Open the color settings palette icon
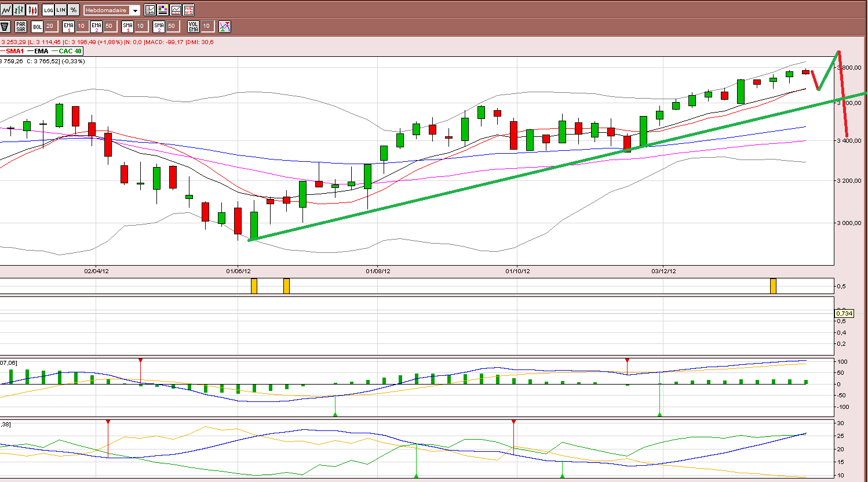This screenshot has height=482, width=868. (163, 10)
